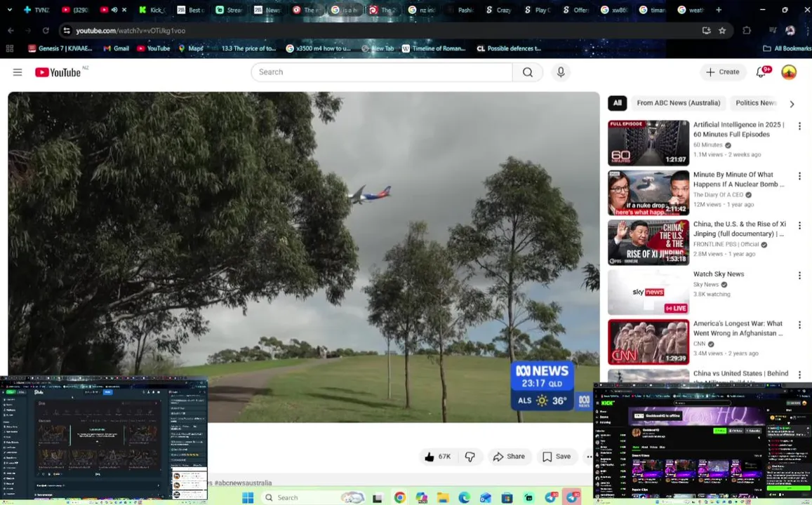
Task: Click the YouTube logo to go home
Action: pos(58,72)
